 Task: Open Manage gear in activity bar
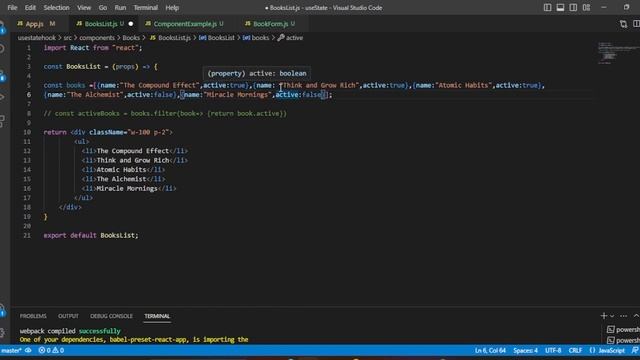[3, 333]
